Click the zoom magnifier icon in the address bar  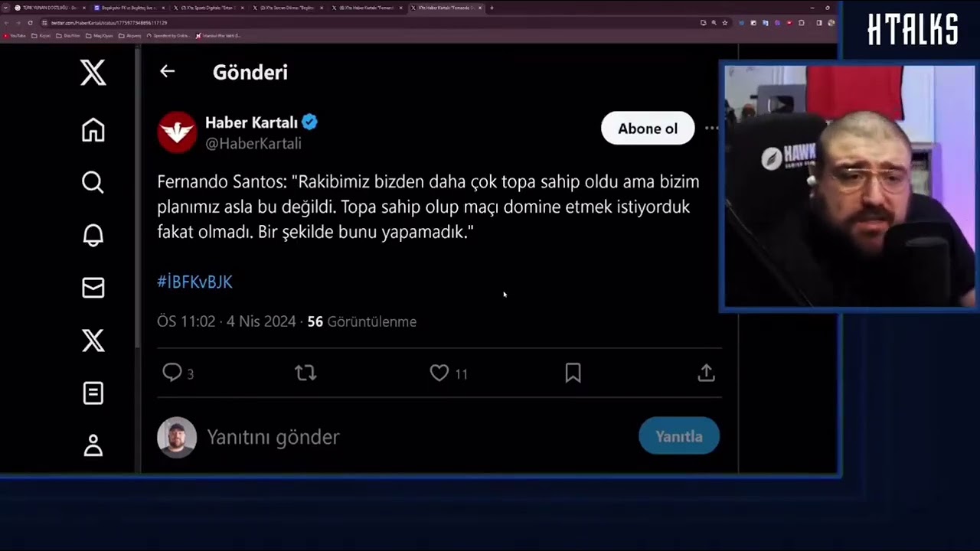(714, 23)
